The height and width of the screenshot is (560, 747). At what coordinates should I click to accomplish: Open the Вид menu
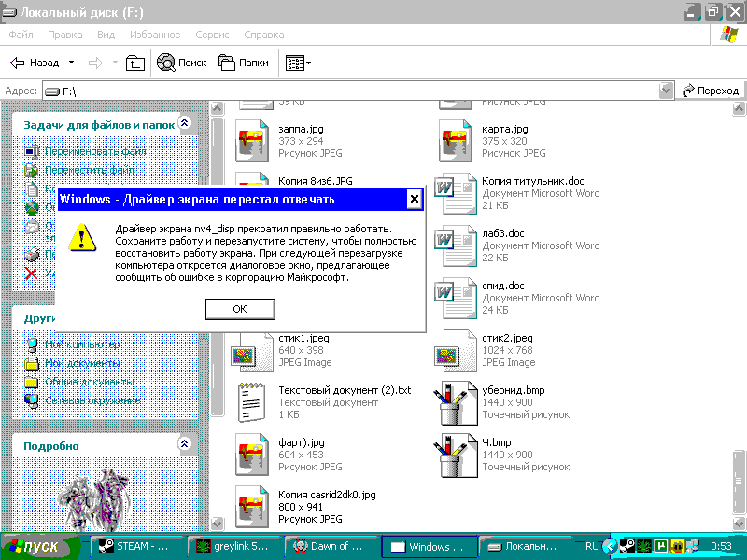pyautogui.click(x=106, y=35)
